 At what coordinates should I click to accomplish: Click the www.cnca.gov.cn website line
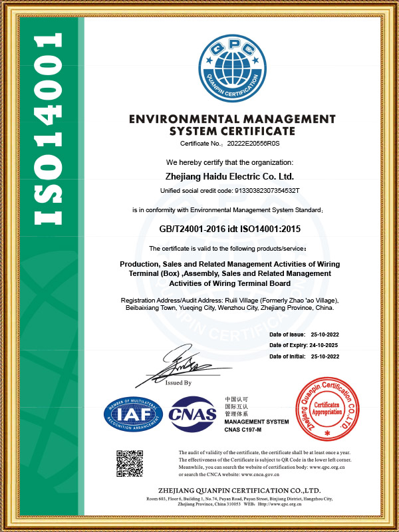pyautogui.click(x=229, y=475)
